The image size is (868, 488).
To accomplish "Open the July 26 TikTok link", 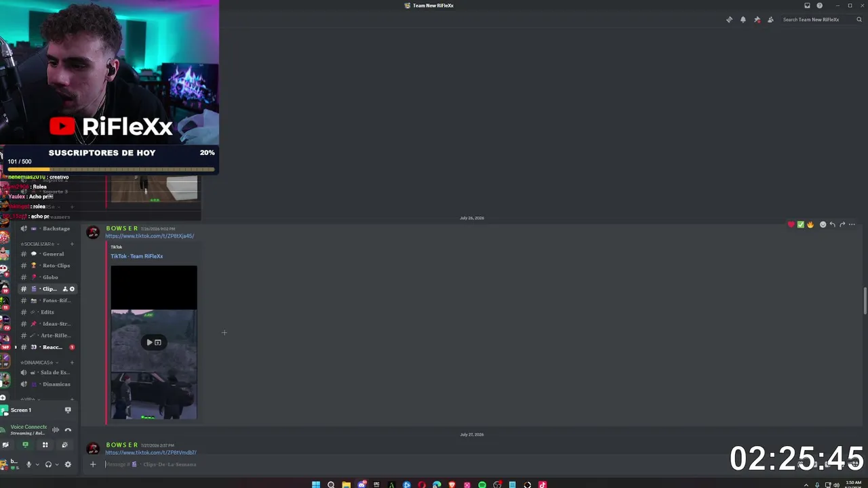I will [150, 236].
